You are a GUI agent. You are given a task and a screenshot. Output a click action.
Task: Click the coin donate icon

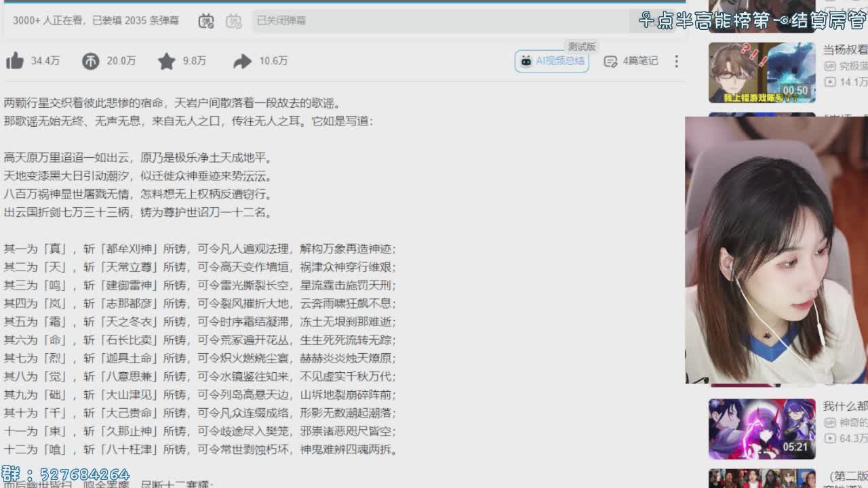90,61
